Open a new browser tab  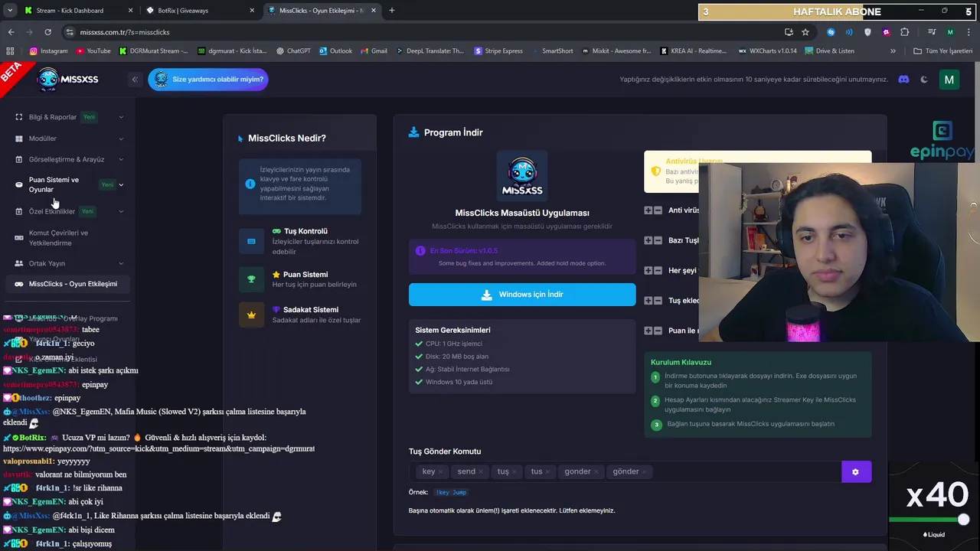392,11
